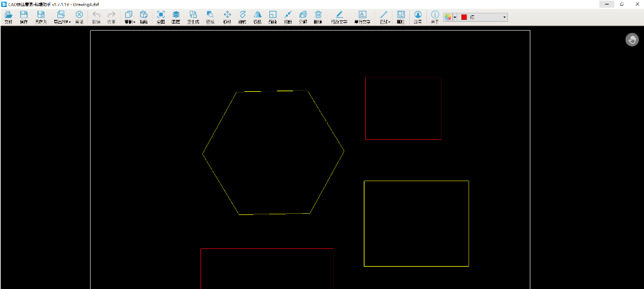The height and width of the screenshot is (289, 644).
Task: Toggle the pan hand button on canvas
Action: pyautogui.click(x=631, y=40)
